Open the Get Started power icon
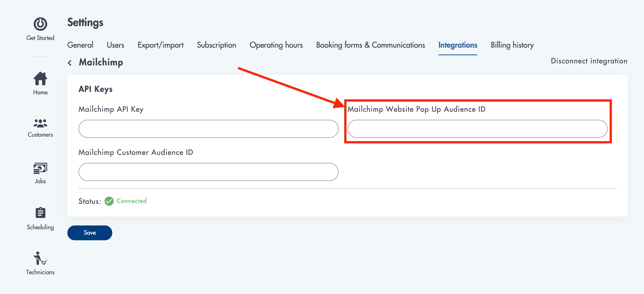The width and height of the screenshot is (644, 294). 40,24
